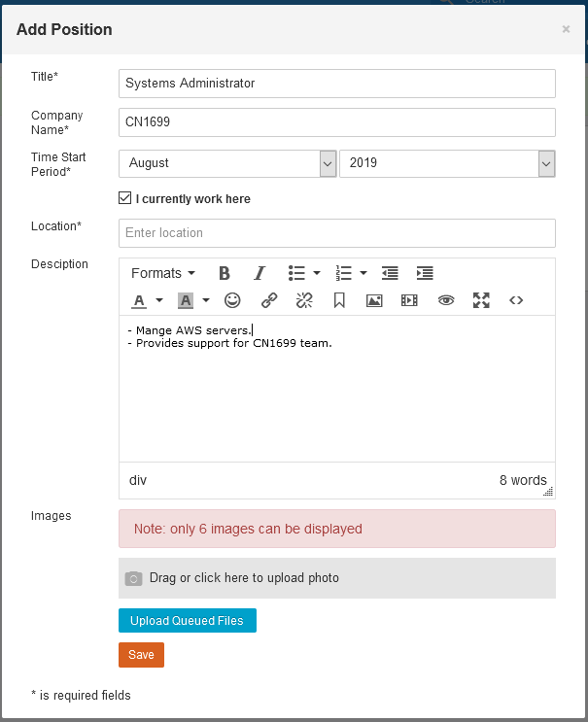Viewport: 588px width, 722px height.
Task: Switch editor to fullscreen mode
Action: click(481, 300)
